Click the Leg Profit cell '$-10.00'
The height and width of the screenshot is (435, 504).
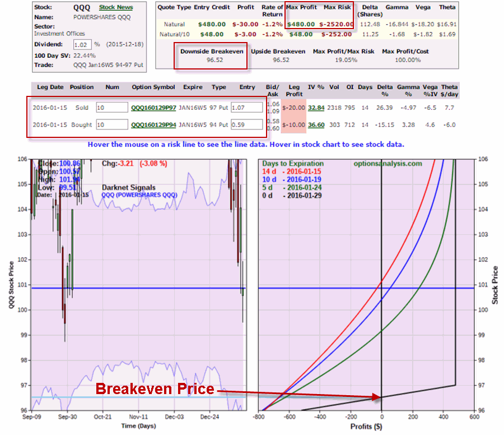(293, 125)
